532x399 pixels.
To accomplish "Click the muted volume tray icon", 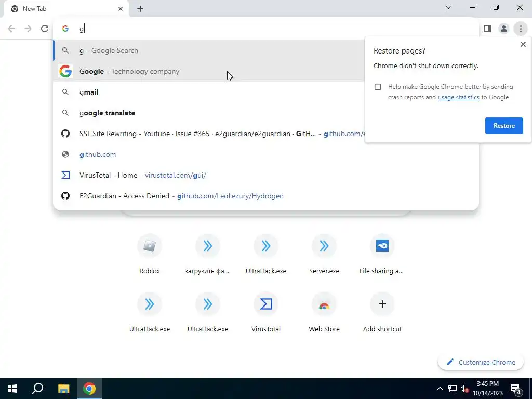I will pyautogui.click(x=465, y=389).
